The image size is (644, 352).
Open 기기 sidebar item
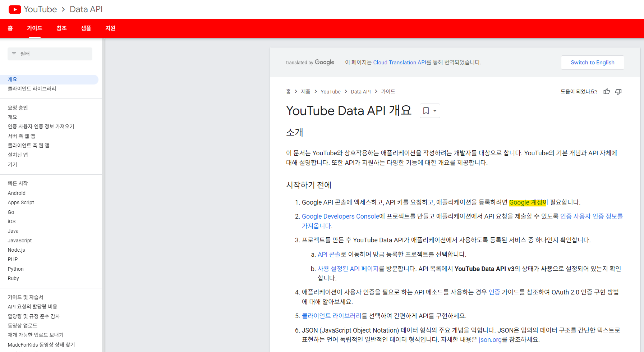[x=13, y=165]
